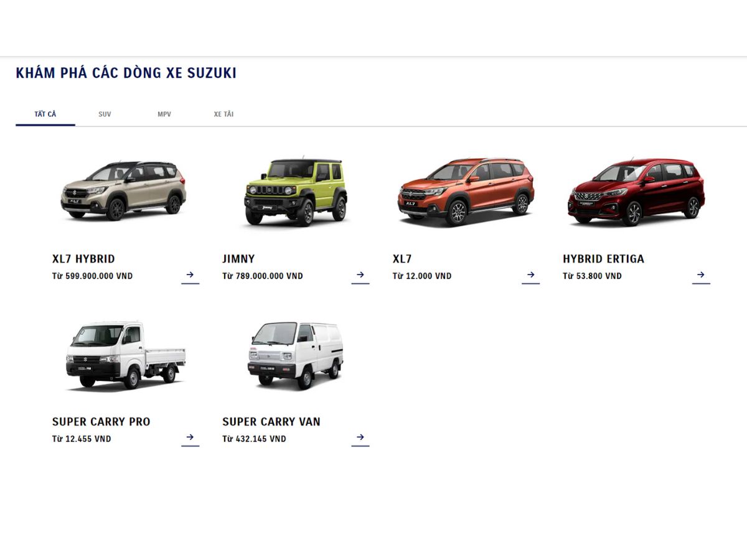Click the price Từ 53.800 VND
This screenshot has width=747, height=560.
coord(592,276)
